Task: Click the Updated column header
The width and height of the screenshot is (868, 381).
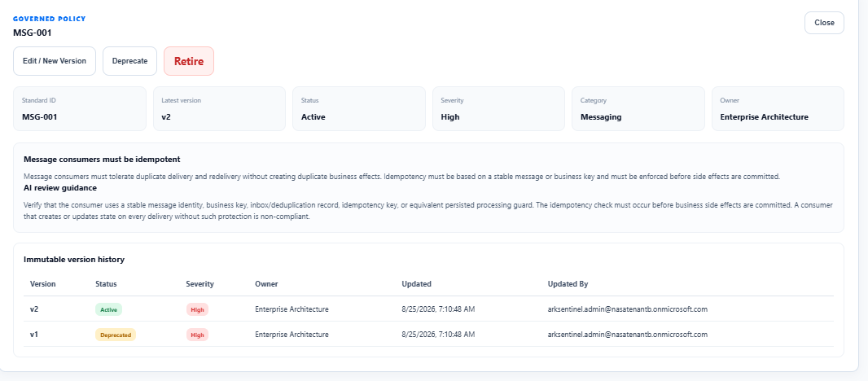Action: (416, 284)
